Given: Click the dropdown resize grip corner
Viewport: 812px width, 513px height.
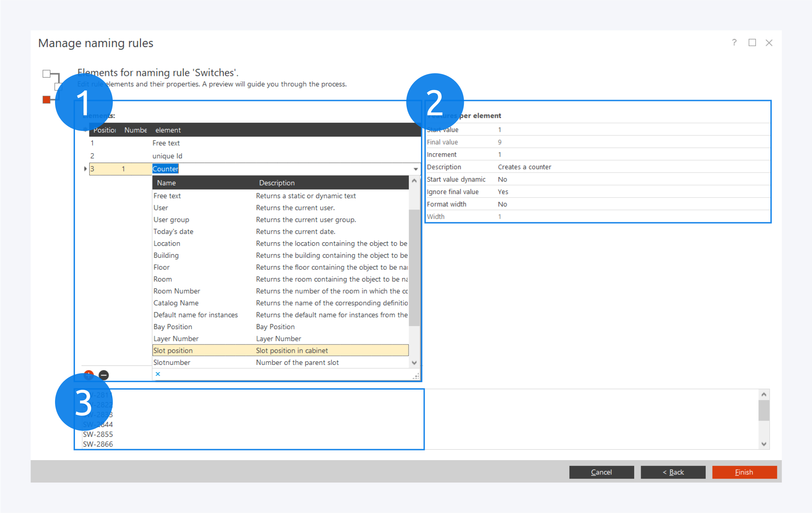Looking at the screenshot, I should 416,376.
